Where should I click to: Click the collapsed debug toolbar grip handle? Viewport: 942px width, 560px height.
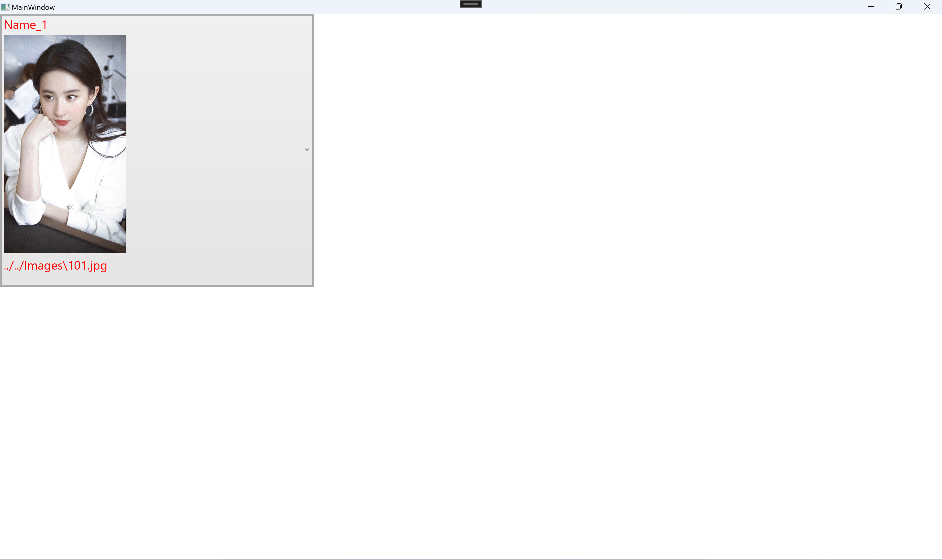coord(471,4)
